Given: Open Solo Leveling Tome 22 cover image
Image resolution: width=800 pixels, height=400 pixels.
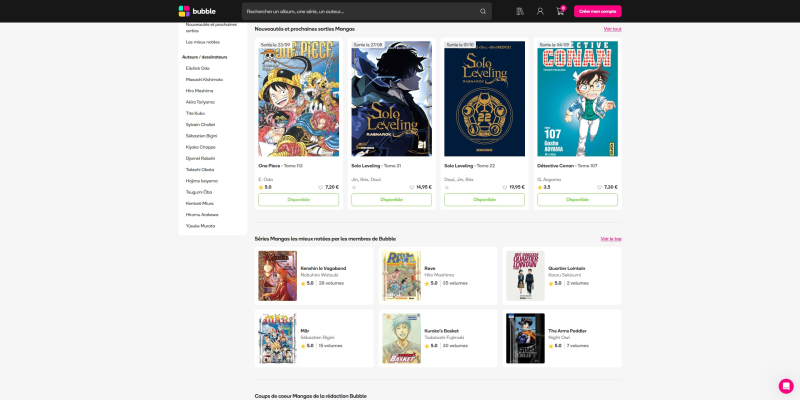Looking at the screenshot, I should click(484, 98).
